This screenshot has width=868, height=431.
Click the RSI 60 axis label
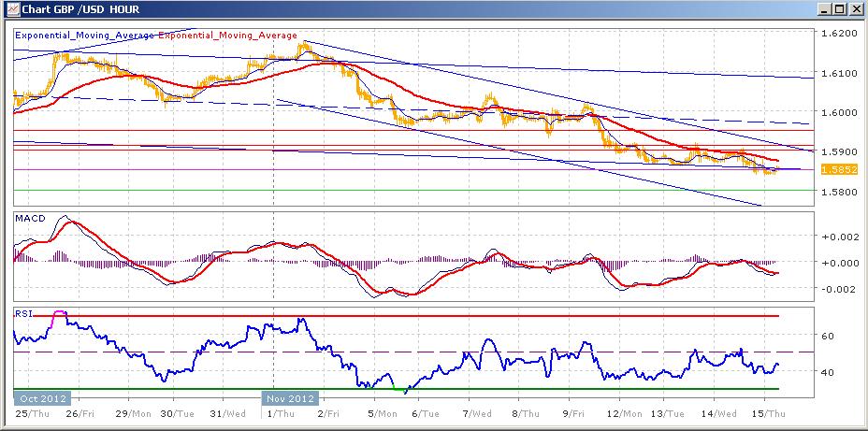point(828,336)
